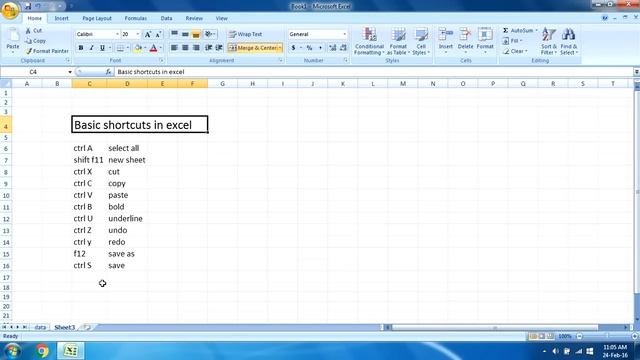Increase decimal places
This screenshot has width=640, height=360.
click(x=333, y=48)
